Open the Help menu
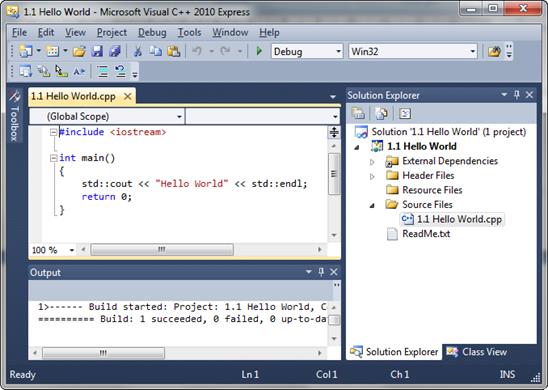 [269, 32]
